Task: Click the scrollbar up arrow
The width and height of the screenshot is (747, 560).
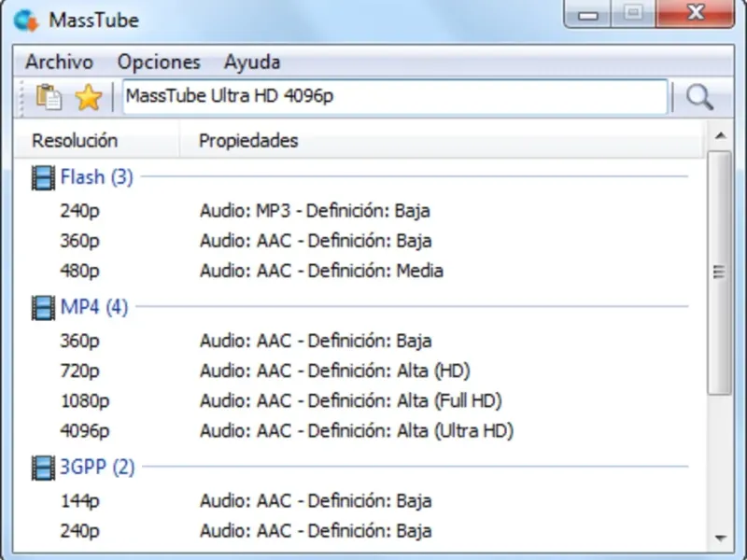Action: (720, 136)
